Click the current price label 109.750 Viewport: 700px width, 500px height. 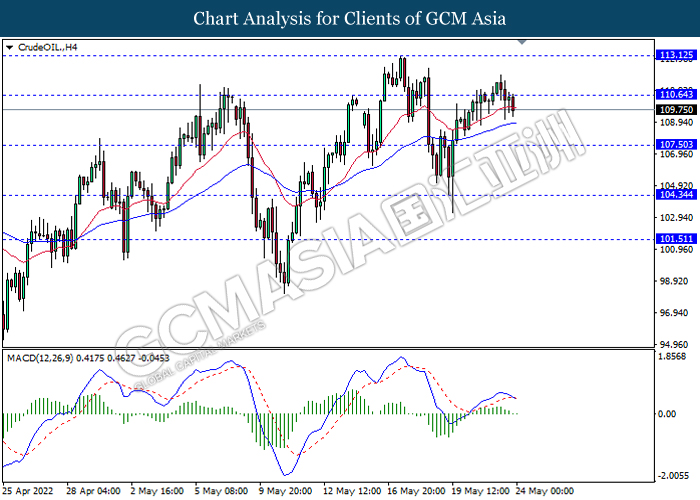pyautogui.click(x=676, y=109)
